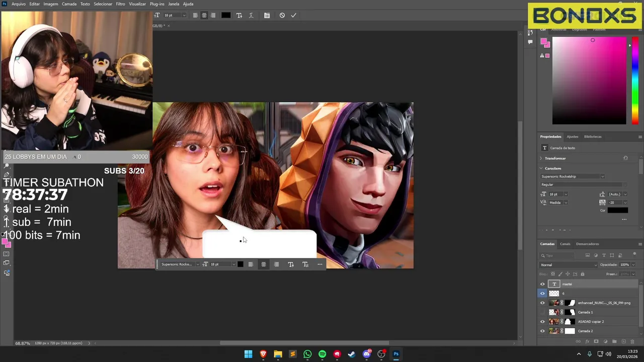Add a layer mask
Image resolution: width=644 pixels, height=362 pixels.
click(596, 341)
